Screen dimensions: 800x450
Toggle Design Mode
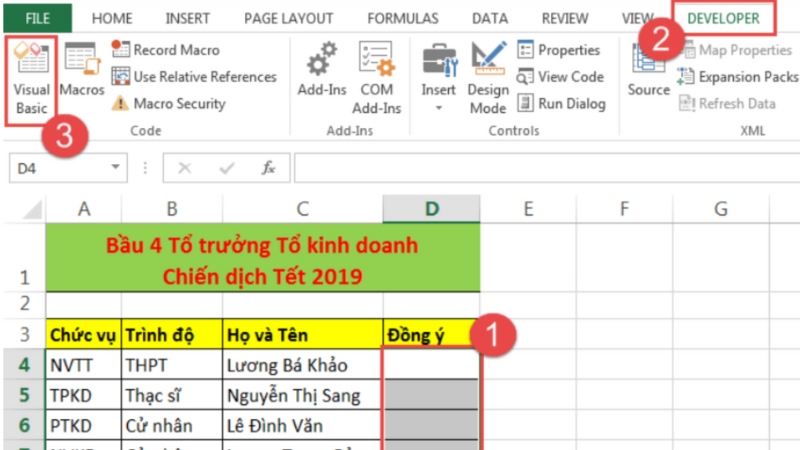click(x=488, y=79)
